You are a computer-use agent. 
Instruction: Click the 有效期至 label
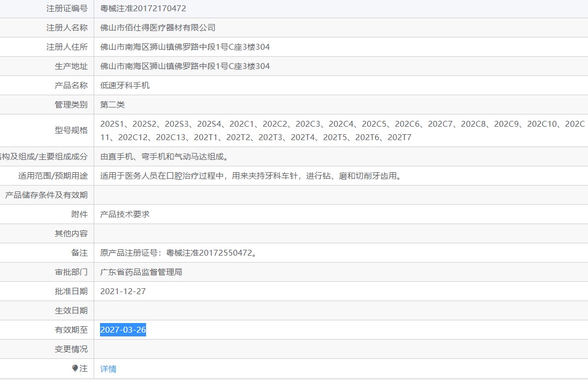71,329
